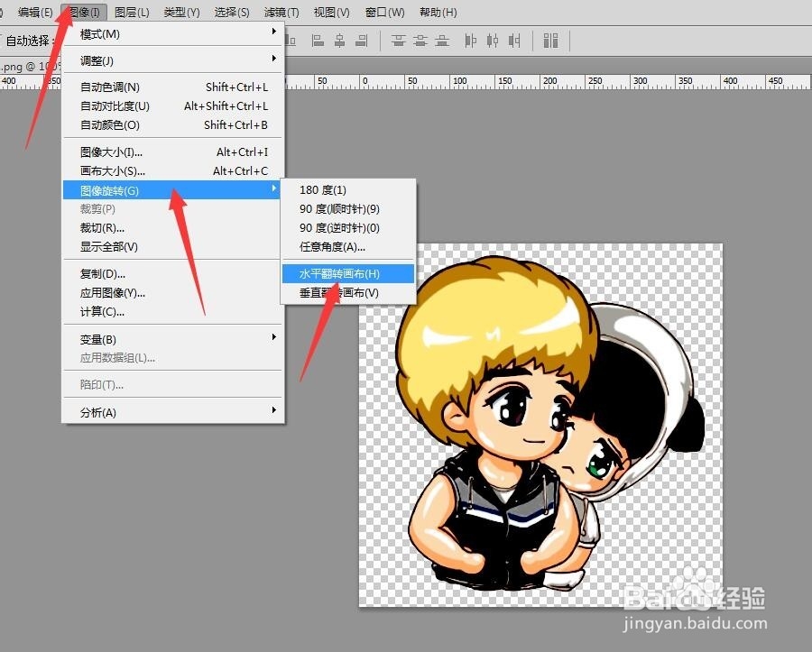Screen dimensions: 812x652
Task: Open the 滤镜(T) menu
Action: [281, 12]
